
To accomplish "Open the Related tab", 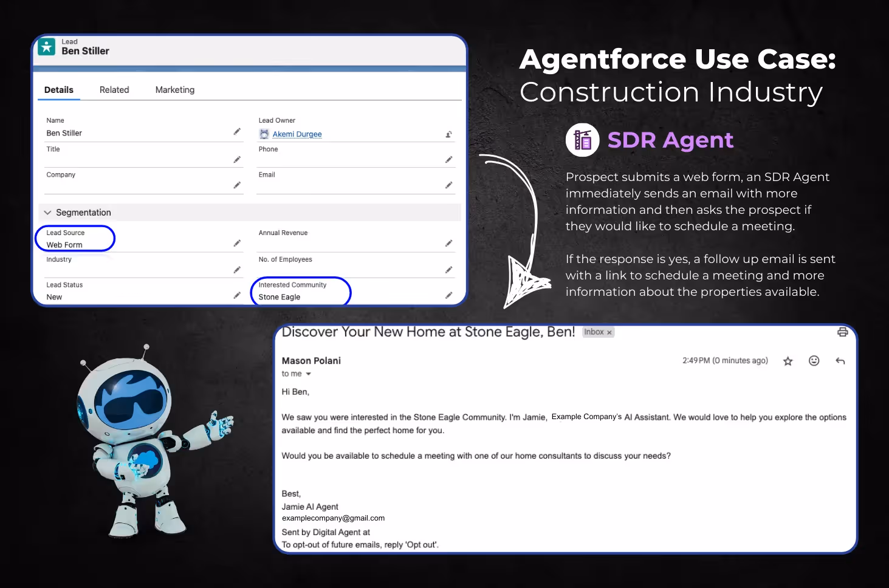I will (114, 90).
